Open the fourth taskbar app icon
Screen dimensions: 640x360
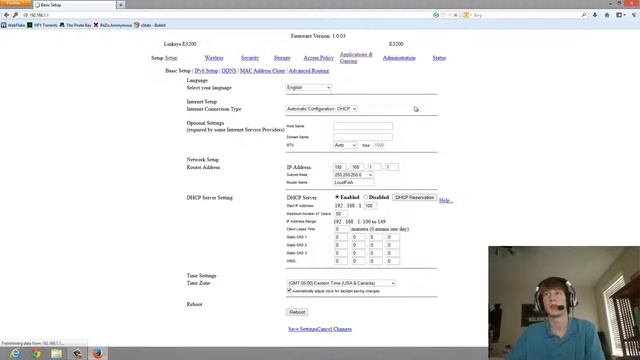point(77,353)
